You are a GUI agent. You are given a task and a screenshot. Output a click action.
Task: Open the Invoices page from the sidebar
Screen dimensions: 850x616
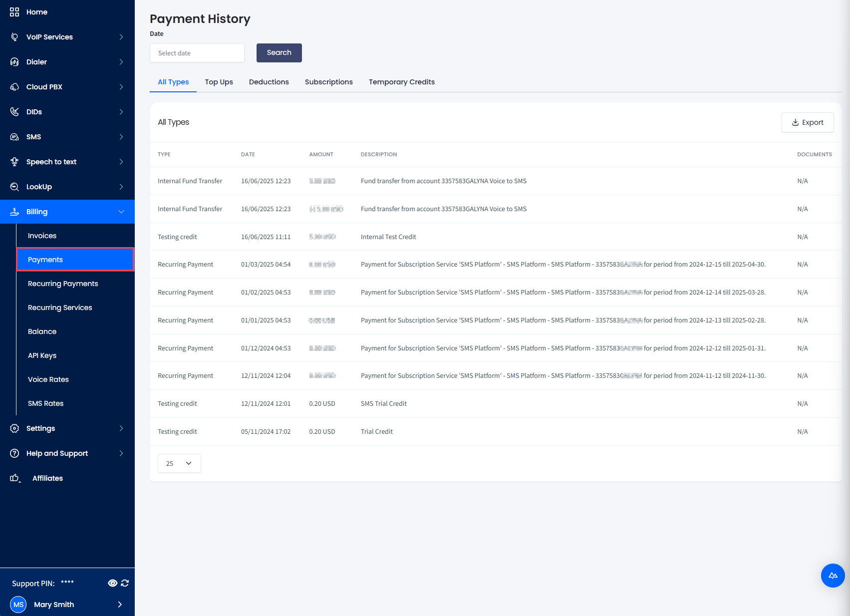coord(42,235)
